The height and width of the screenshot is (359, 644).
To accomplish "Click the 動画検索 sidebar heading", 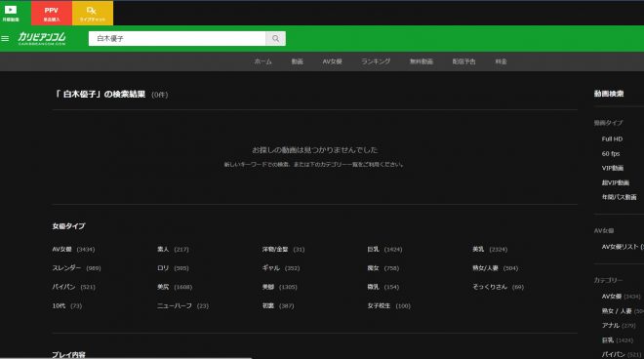I will (x=609, y=94).
